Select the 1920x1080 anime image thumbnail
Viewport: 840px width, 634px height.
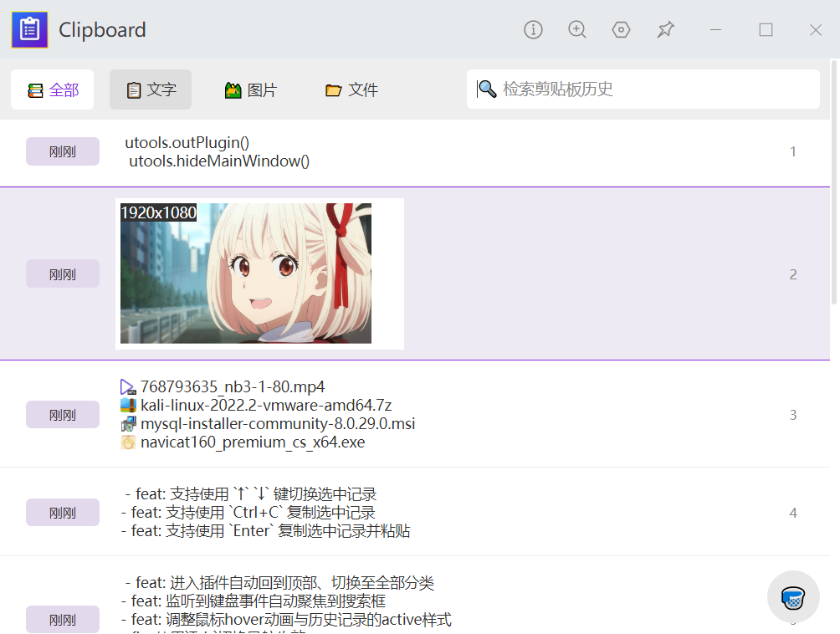[246, 274]
